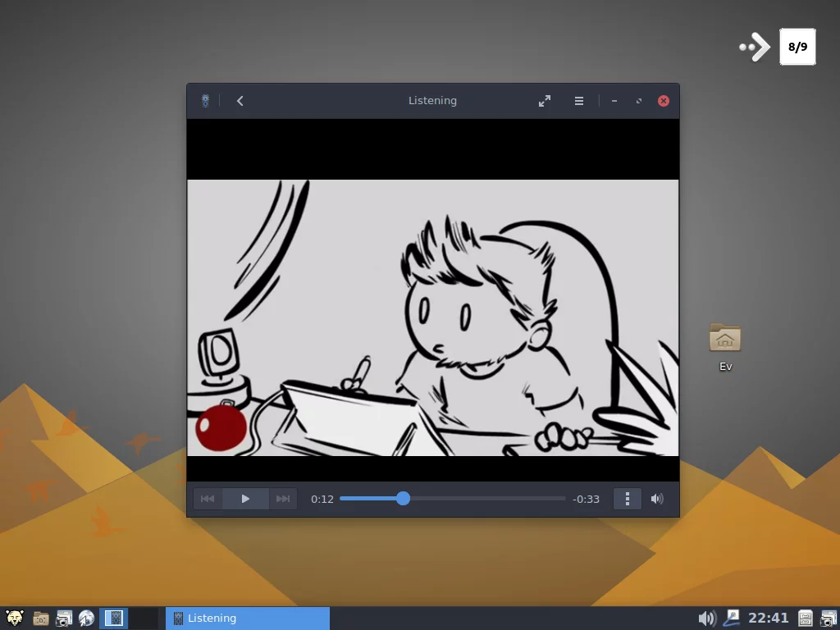The height and width of the screenshot is (630, 840).
Task: Launch the screenshot tool from the taskbar
Action: pyautogui.click(x=62, y=618)
